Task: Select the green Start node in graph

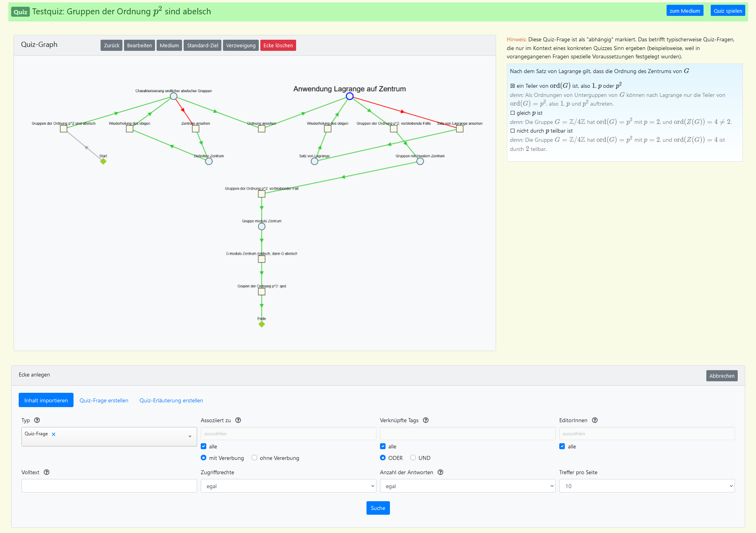Action: tap(103, 161)
